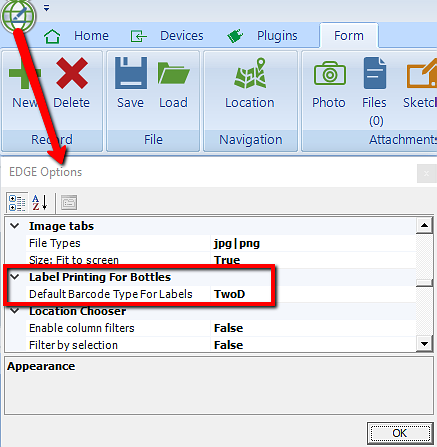Switch to Categorized view in the property grid
This screenshot has width=437, height=447.
[x=17, y=203]
